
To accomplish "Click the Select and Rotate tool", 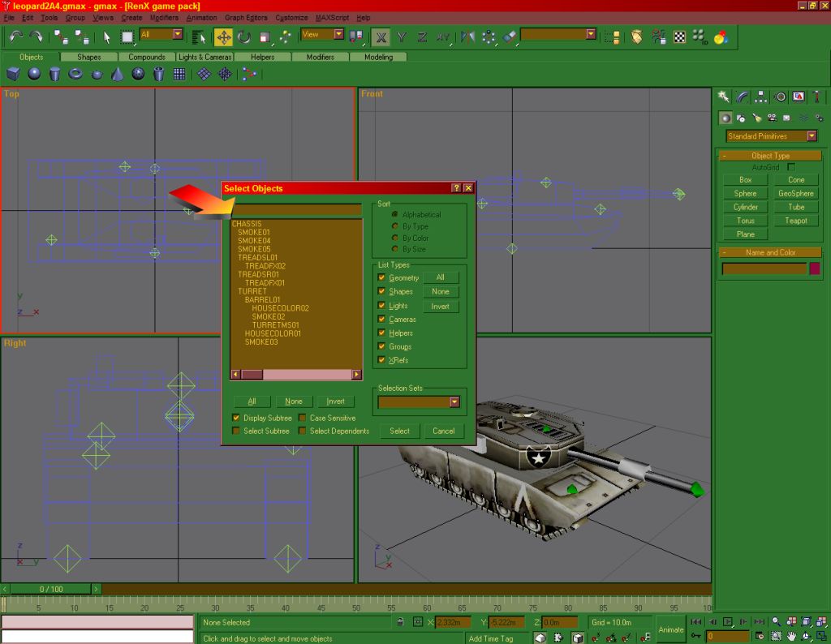I will pyautogui.click(x=244, y=36).
